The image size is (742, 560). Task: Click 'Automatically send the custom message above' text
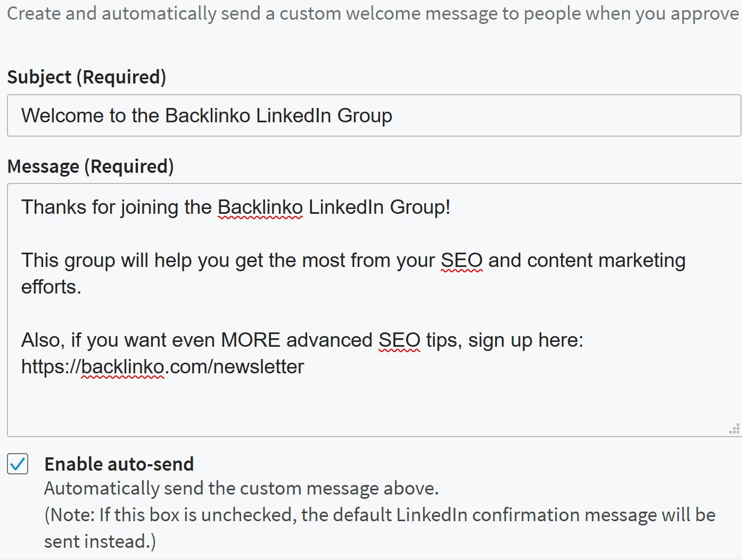click(x=242, y=488)
